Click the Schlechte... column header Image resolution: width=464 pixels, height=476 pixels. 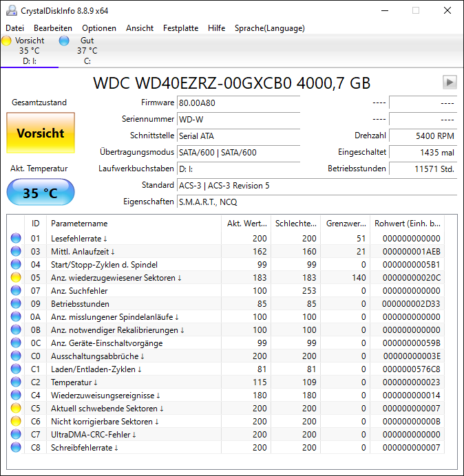point(295,224)
